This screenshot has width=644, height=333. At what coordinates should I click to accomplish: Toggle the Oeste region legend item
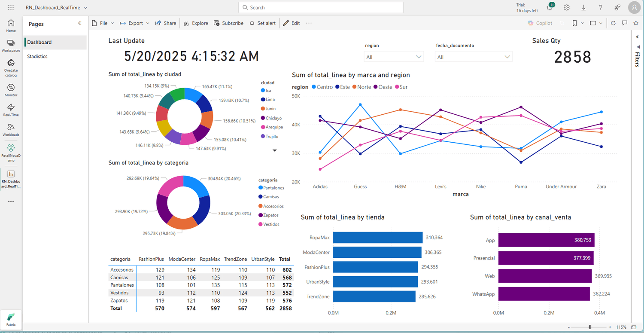pyautogui.click(x=382, y=87)
